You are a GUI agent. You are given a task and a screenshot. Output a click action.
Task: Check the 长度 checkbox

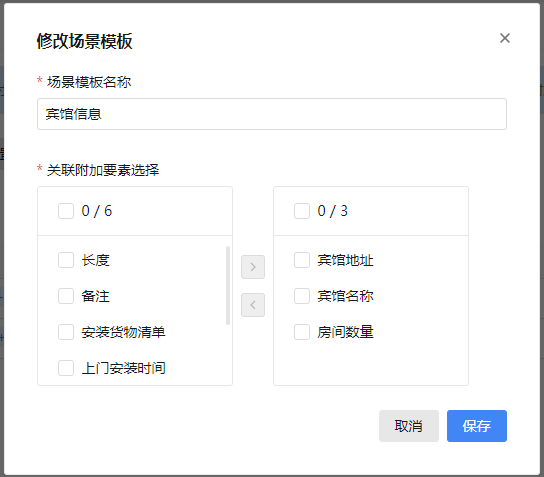pyautogui.click(x=66, y=260)
